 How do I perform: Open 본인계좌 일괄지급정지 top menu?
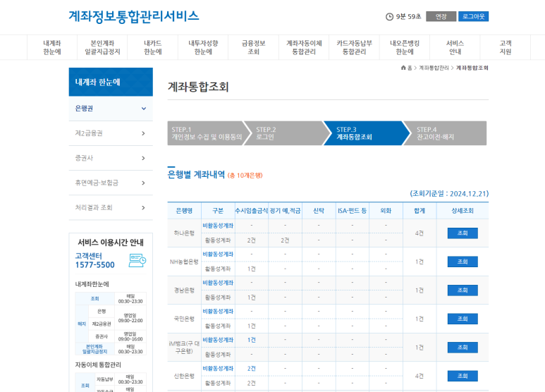click(x=102, y=47)
